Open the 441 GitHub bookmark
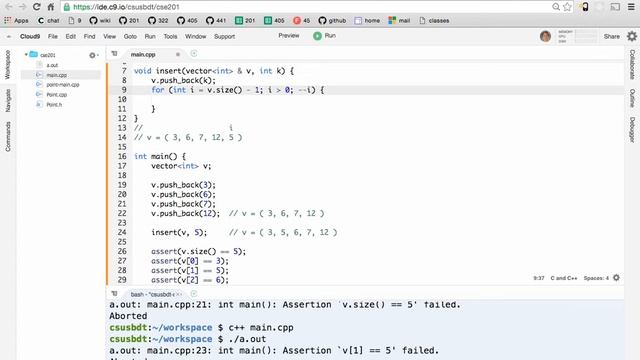 [216, 20]
